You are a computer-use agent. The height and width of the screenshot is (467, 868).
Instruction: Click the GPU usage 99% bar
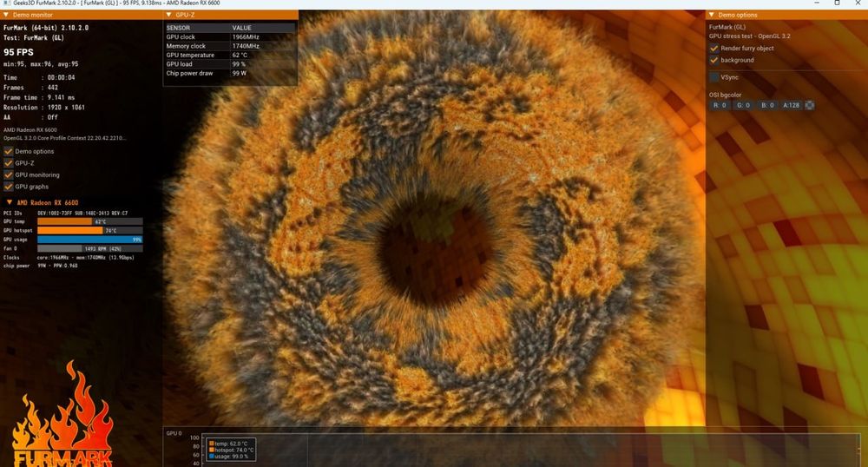coord(89,240)
